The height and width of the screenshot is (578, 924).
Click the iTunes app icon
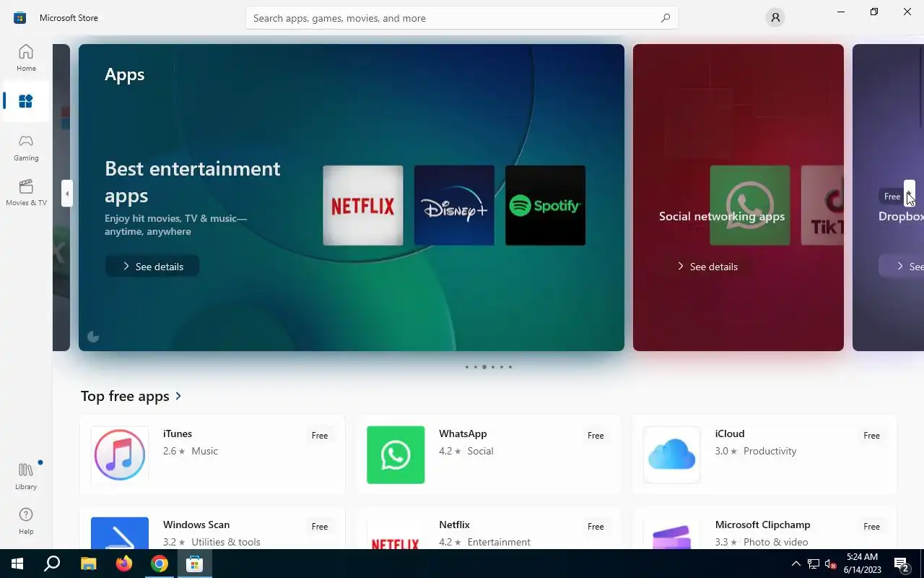coord(120,454)
